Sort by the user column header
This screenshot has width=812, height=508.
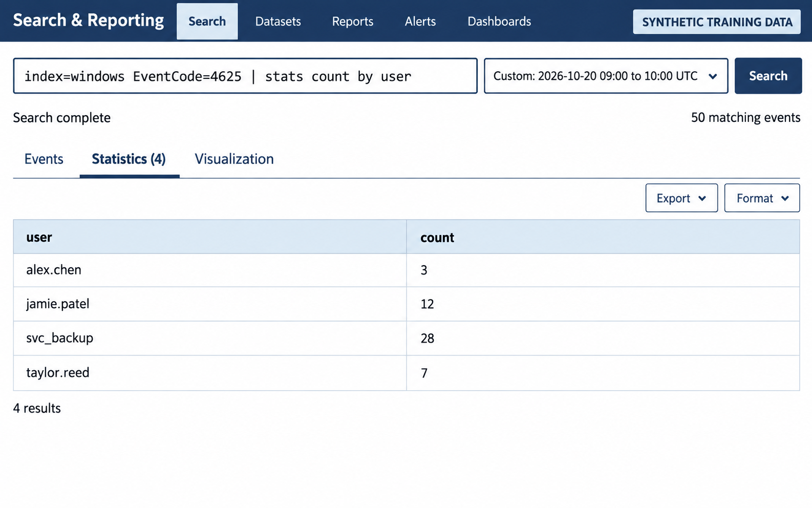pyautogui.click(x=210, y=237)
